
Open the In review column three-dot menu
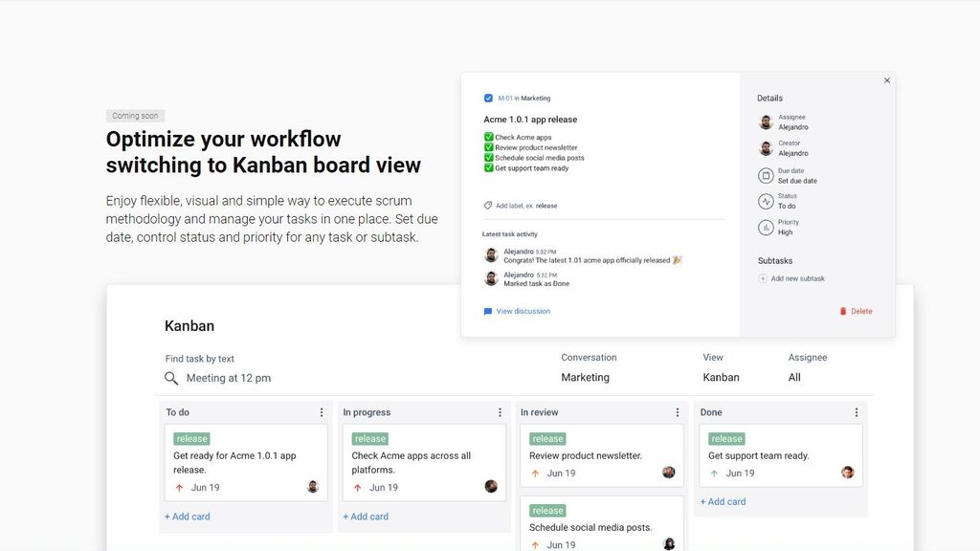pyautogui.click(x=678, y=412)
